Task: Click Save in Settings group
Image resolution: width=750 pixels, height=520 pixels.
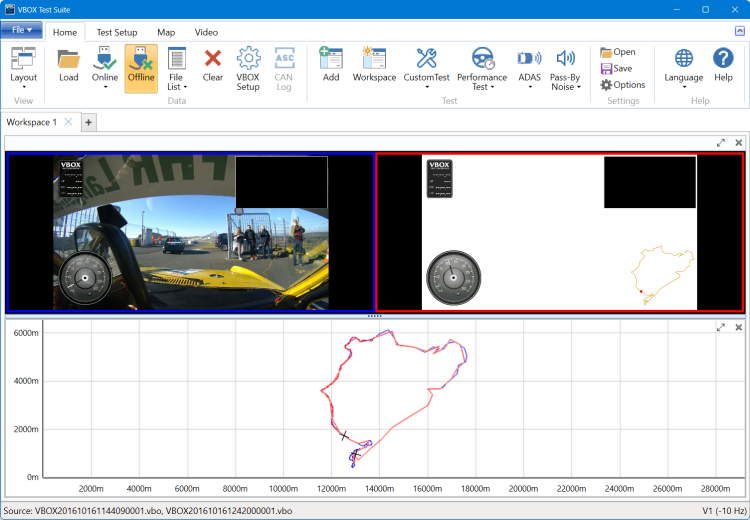Action: click(617, 68)
